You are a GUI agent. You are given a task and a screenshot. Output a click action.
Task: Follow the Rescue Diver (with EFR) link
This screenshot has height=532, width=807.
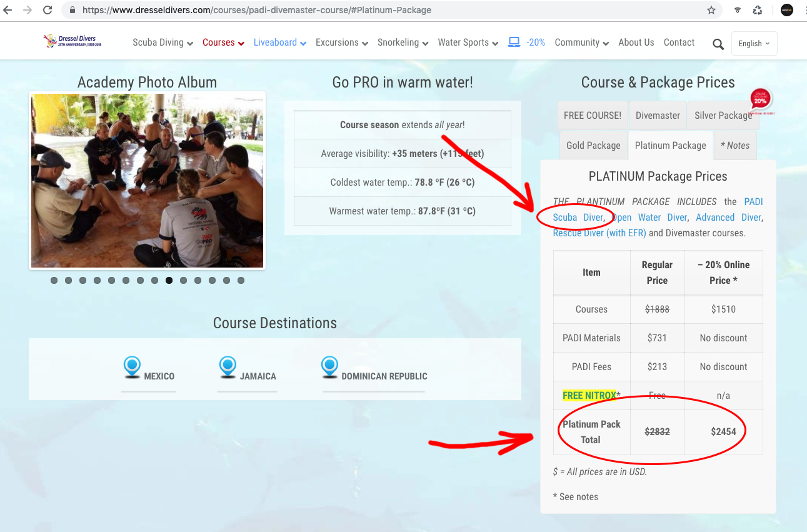tap(599, 233)
